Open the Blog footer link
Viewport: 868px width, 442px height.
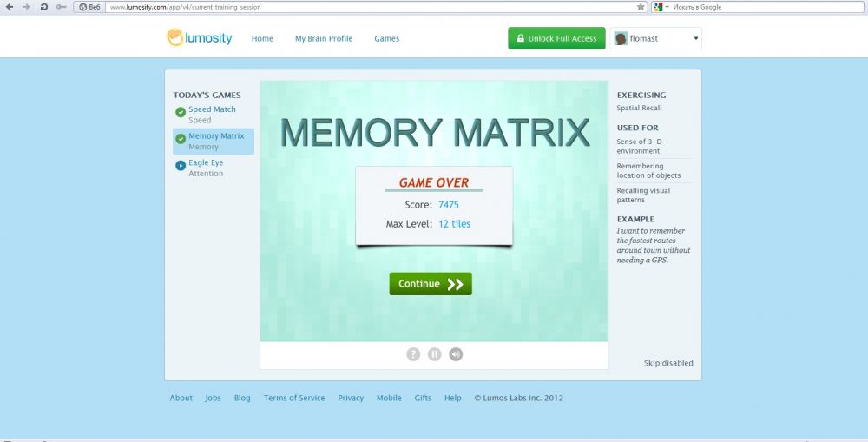pos(242,399)
